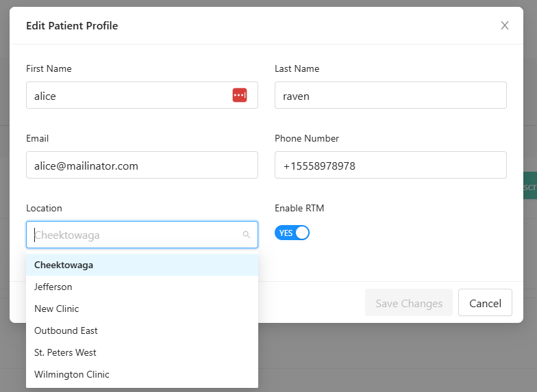
Task: Click the Location search combo box
Action: pos(137,235)
